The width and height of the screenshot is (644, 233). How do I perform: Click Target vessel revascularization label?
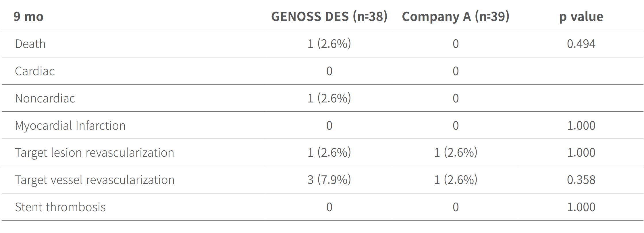coord(95,180)
